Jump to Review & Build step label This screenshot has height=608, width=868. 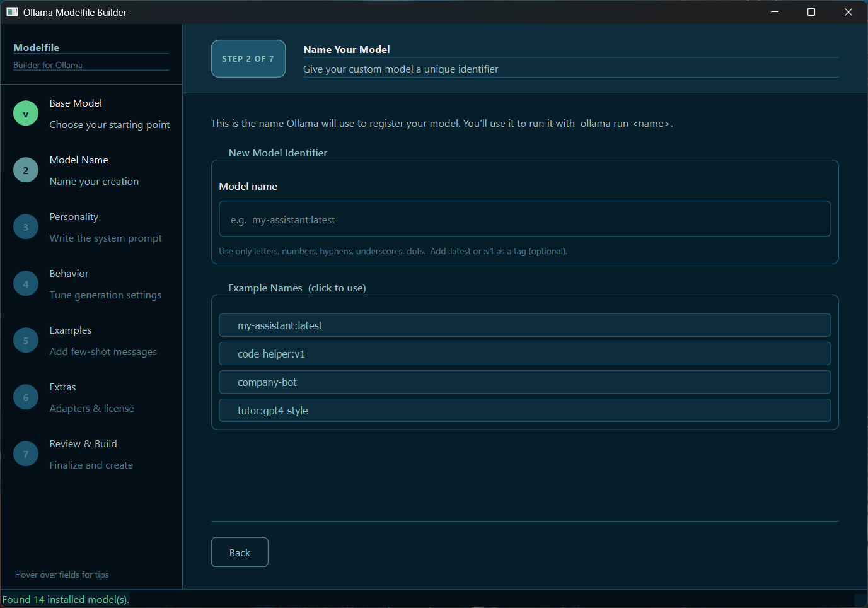[83, 444]
